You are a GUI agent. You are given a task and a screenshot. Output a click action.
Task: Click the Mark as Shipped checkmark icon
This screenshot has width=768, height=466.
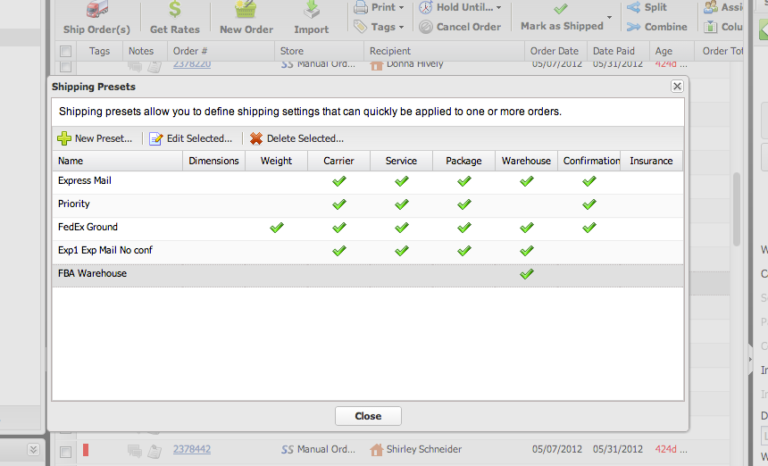point(559,8)
